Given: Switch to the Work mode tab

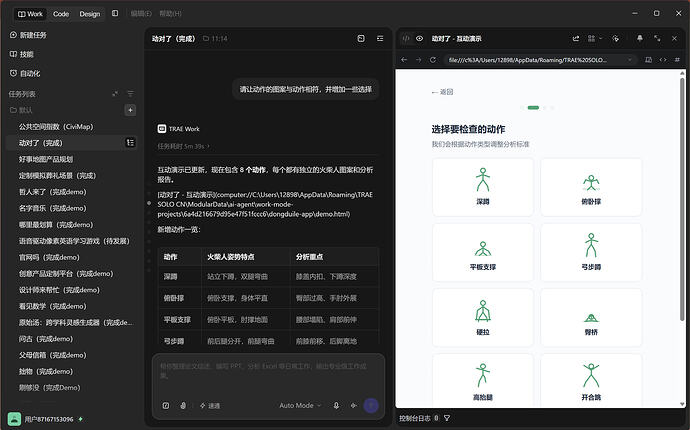Looking at the screenshot, I should [30, 14].
